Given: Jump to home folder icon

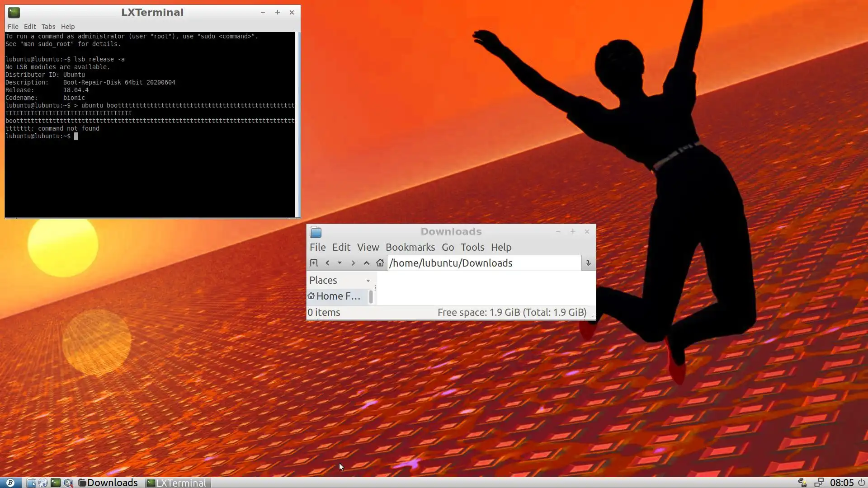Looking at the screenshot, I should pos(380,263).
